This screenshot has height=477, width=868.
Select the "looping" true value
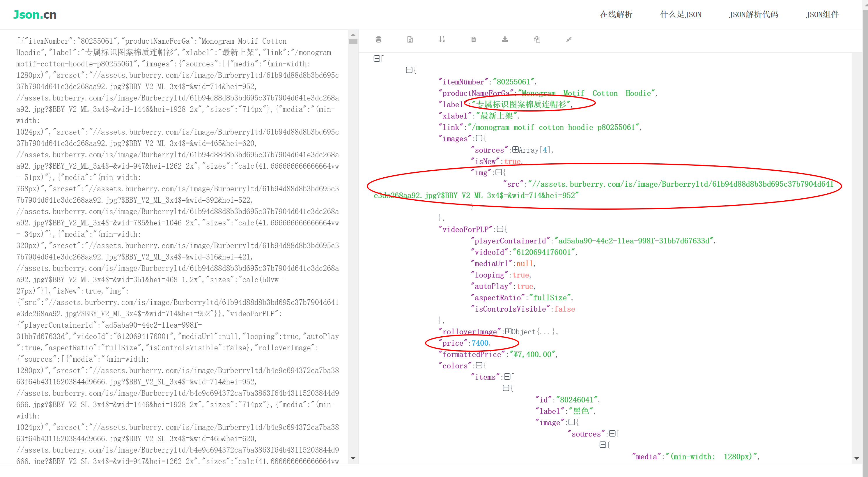pyautogui.click(x=520, y=275)
